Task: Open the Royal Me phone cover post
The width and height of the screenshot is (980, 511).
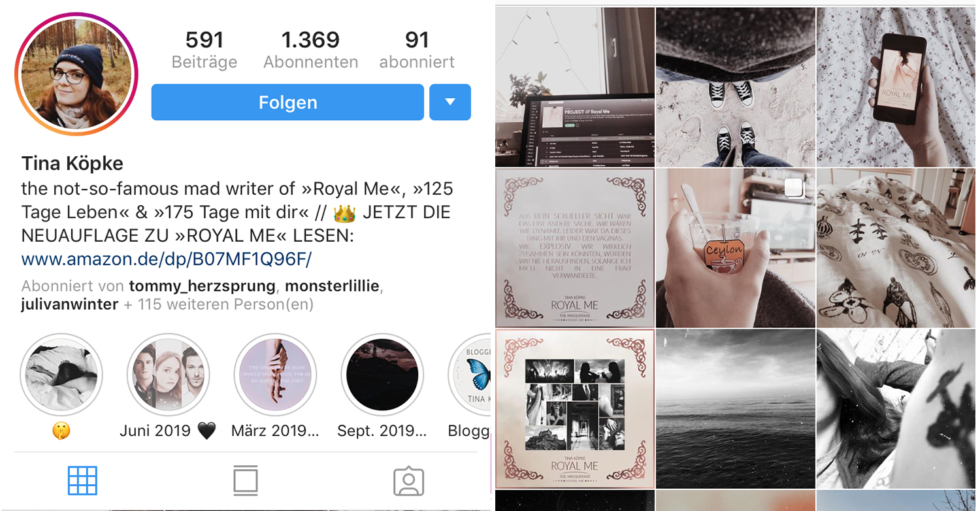Action: (x=896, y=87)
